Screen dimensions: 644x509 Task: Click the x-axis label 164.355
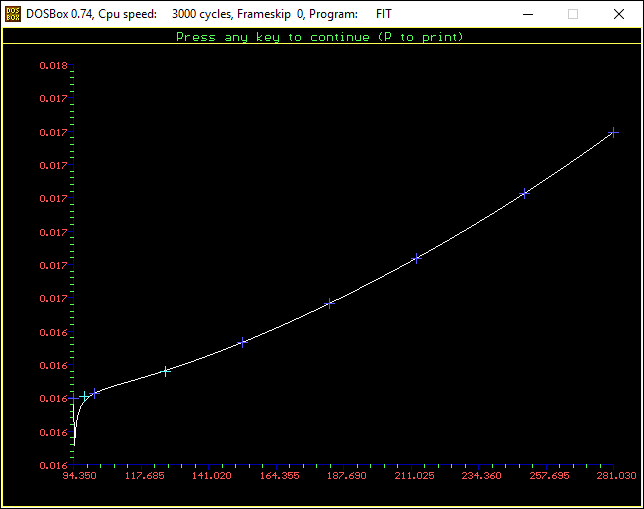(279, 476)
